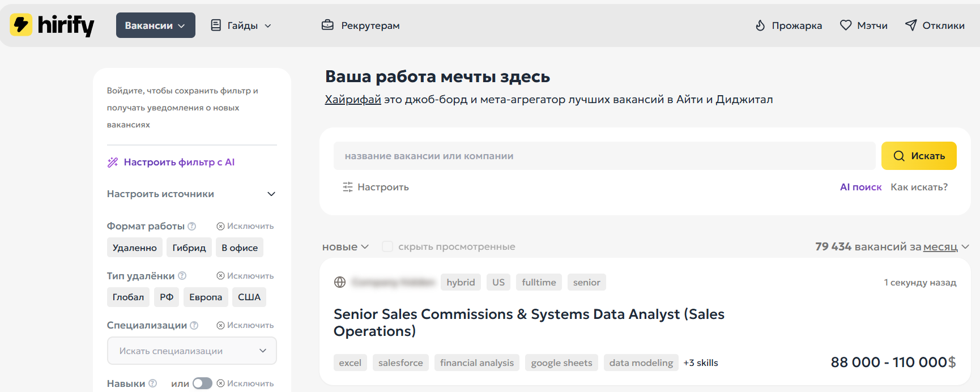Click the vacancy name search field

point(604,156)
